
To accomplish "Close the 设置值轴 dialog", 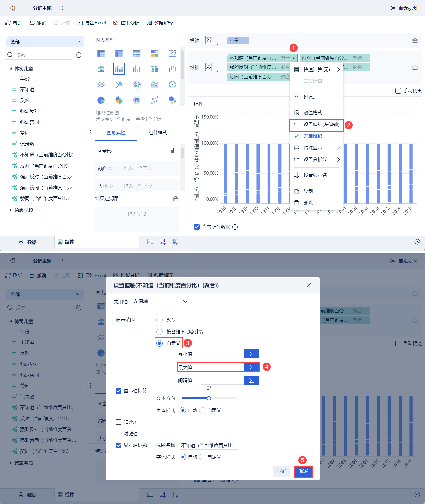I will [x=309, y=285].
